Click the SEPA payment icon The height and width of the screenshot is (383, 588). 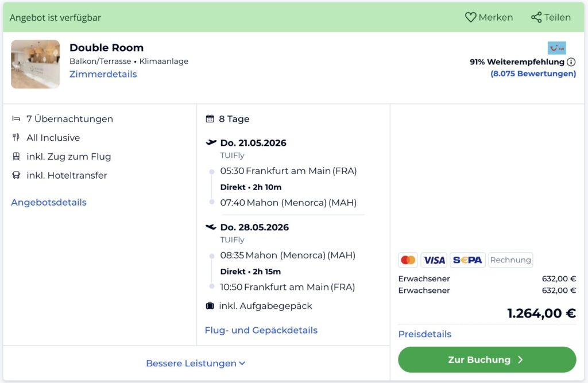[467, 260]
